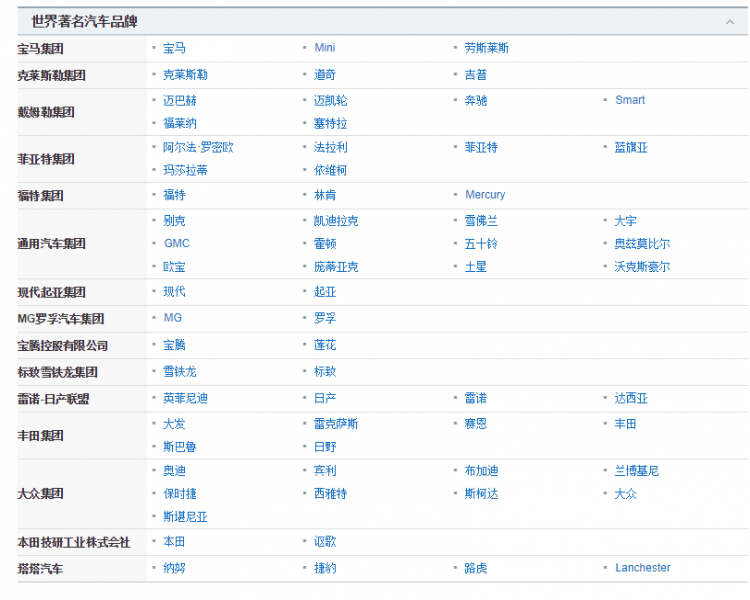Screen dimensions: 750x600
Task: Open the 日产 link
Action: 325,399
